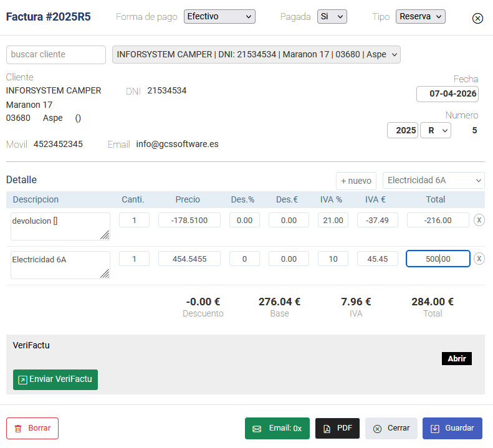Viewport: 493px width, 448px height.
Task: Save the invoice with Guardar
Action: [452, 429]
